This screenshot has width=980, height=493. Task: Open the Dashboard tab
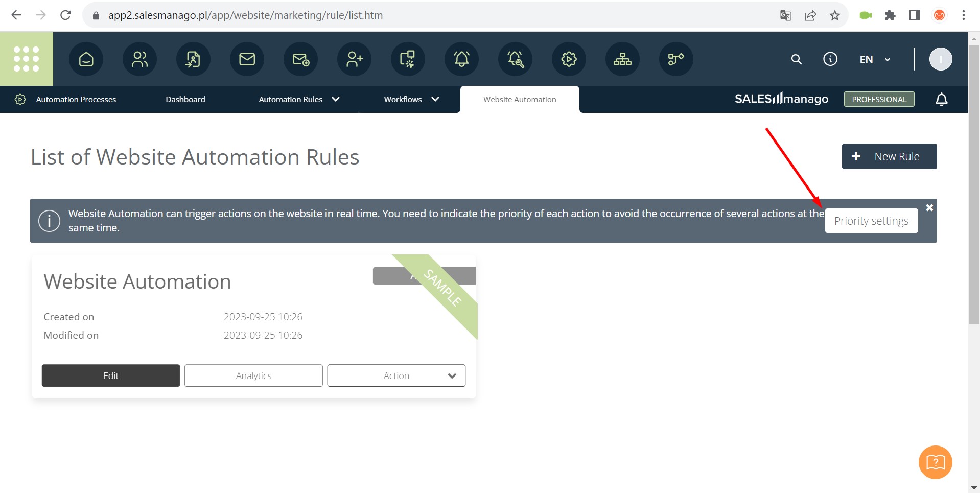tap(185, 99)
